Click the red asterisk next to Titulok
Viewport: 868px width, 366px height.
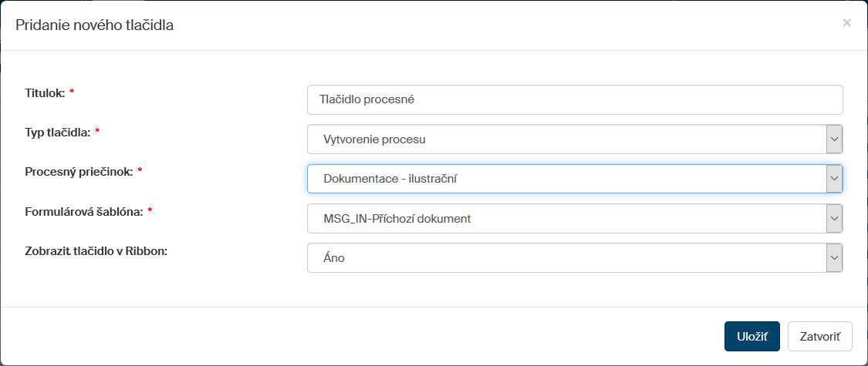[72, 92]
